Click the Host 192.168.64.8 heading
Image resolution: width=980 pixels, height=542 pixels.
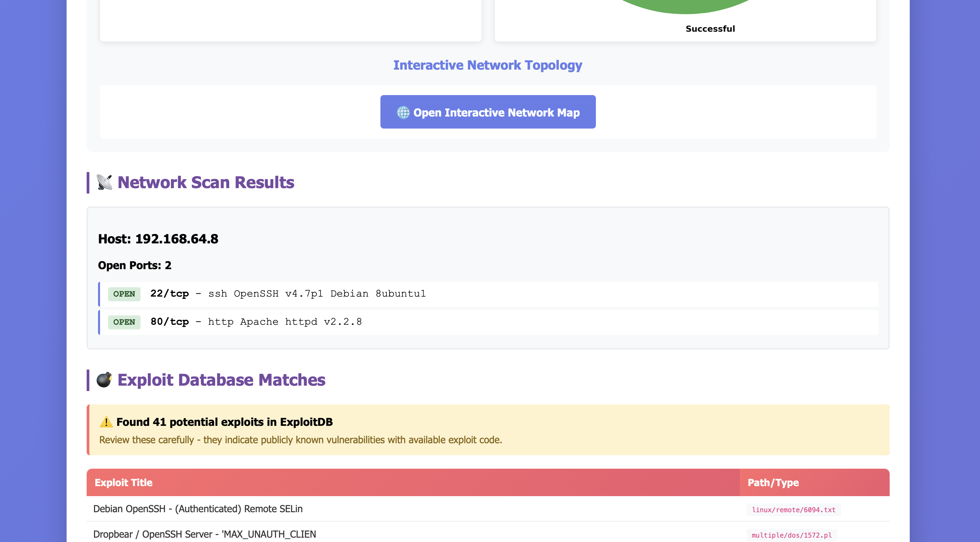(158, 239)
